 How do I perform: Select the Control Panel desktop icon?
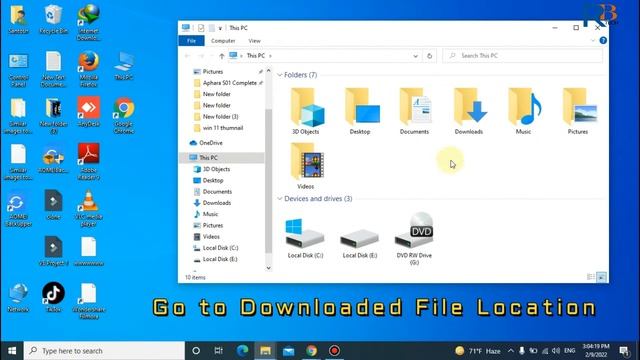tap(18, 69)
